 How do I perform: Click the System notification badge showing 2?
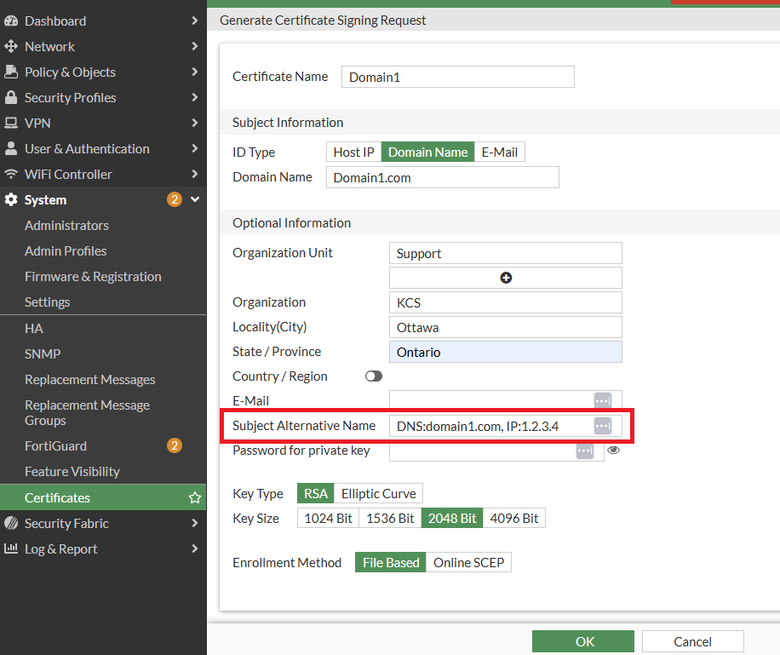tap(174, 200)
